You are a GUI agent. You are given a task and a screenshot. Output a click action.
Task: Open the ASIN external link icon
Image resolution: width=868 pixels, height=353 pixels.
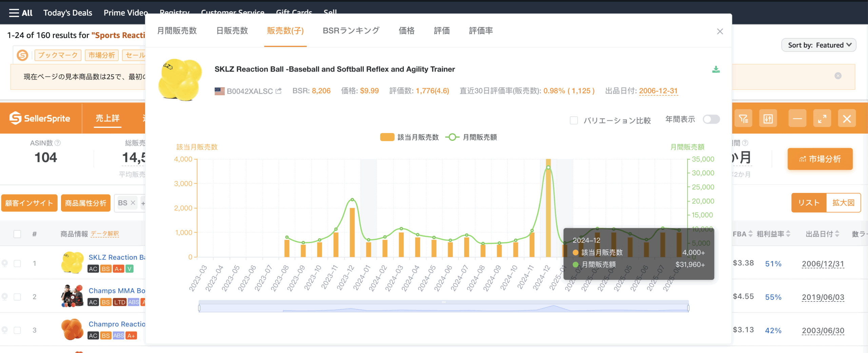coord(279,91)
